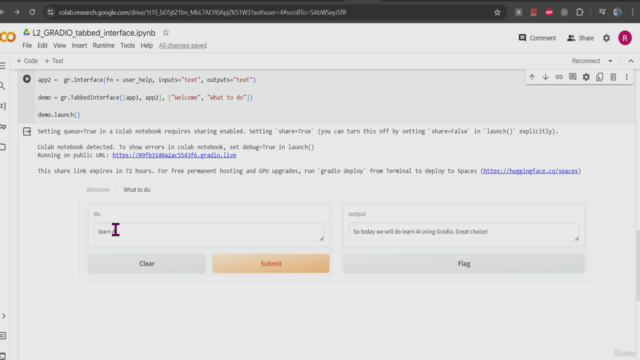Rename notebook title L2_GRADIO_tabbed_interface.ipynb
This screenshot has width=640, height=360.
point(94,33)
